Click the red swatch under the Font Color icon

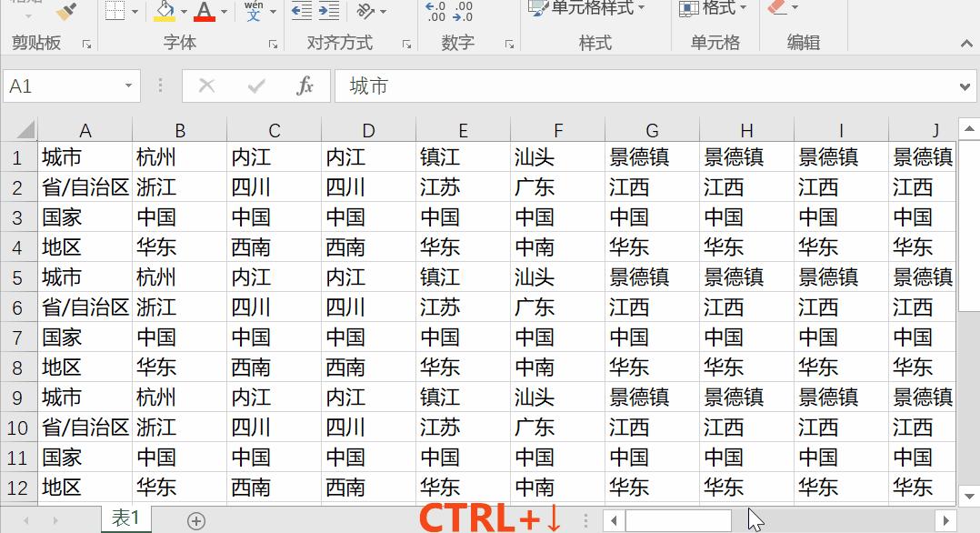(206, 19)
